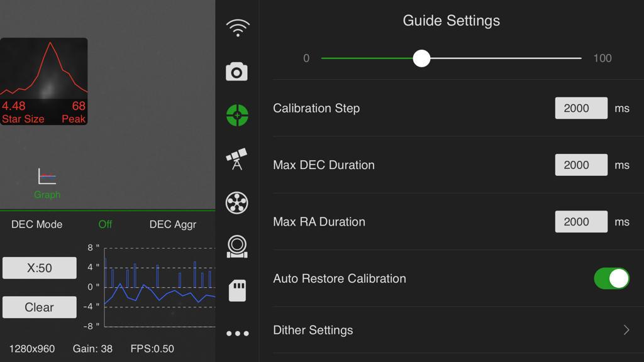
Task: Open the SD card storage icon
Action: [x=237, y=290]
